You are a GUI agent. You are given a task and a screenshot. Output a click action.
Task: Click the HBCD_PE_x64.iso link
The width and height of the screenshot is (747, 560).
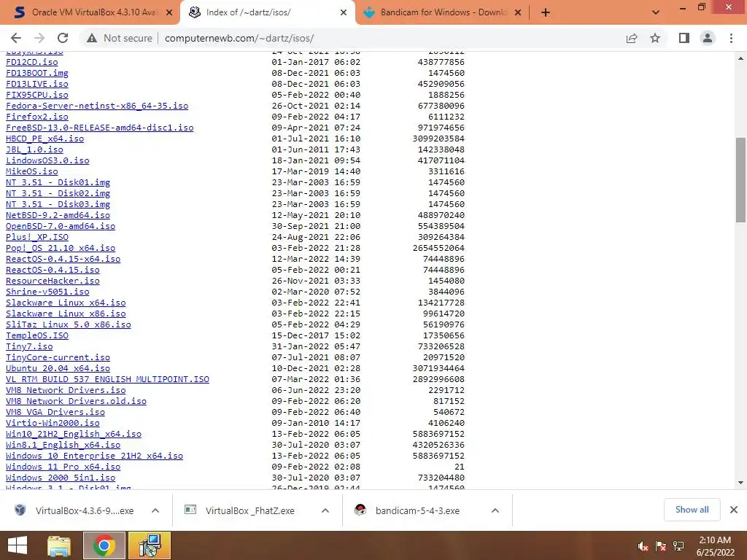(44, 139)
